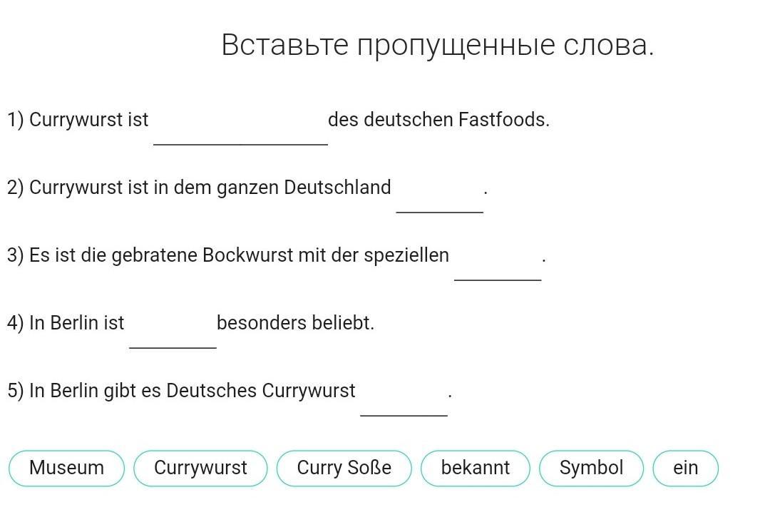Click the blank after 'Deutsches Currywurst' in sentence 5
Viewport: 770px width, 532px height.
point(404,400)
